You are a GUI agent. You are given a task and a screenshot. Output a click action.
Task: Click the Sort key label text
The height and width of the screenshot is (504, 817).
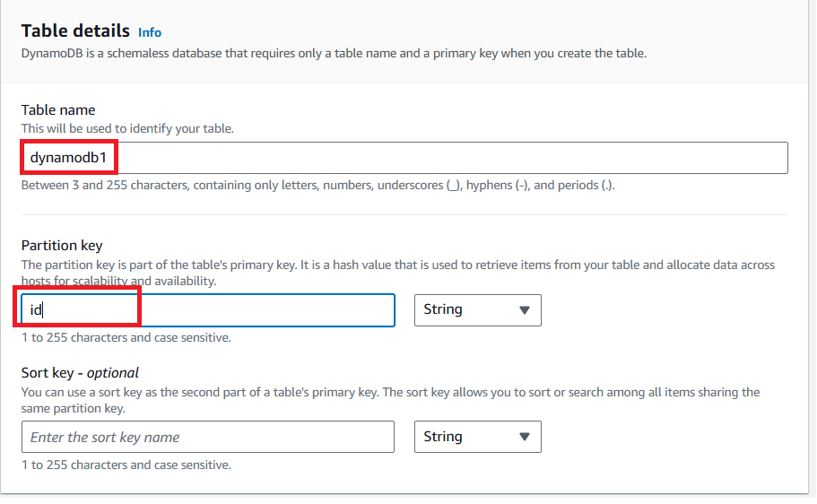point(48,373)
